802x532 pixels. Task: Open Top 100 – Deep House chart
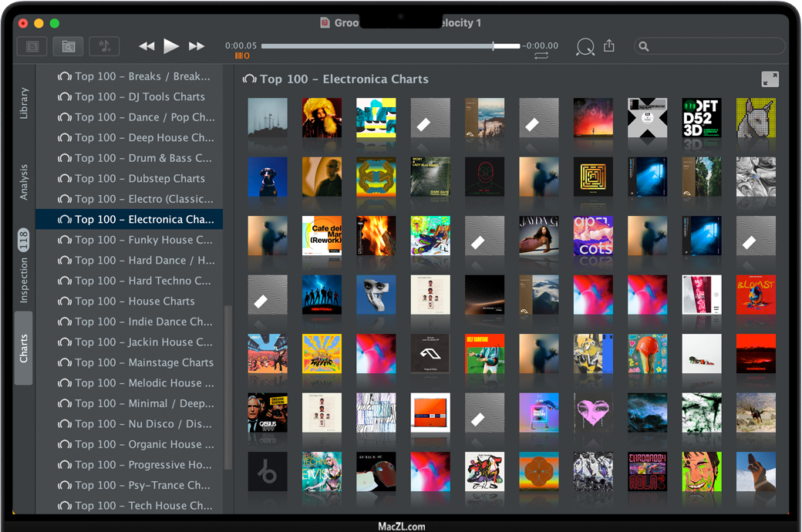coord(144,138)
